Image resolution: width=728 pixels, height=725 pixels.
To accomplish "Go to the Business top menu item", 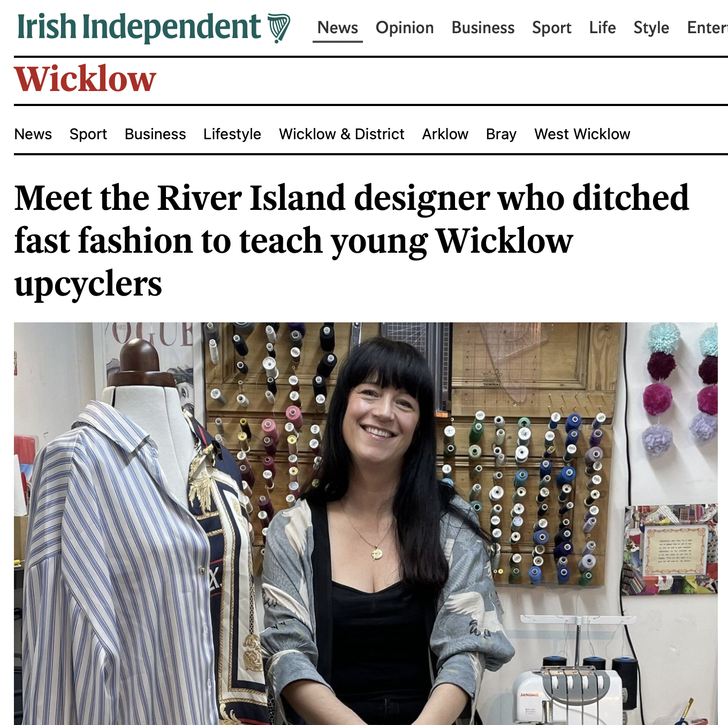I will click(x=483, y=27).
